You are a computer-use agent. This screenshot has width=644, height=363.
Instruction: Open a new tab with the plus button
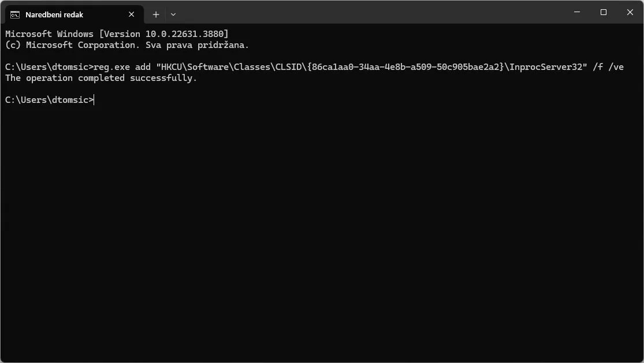point(156,14)
